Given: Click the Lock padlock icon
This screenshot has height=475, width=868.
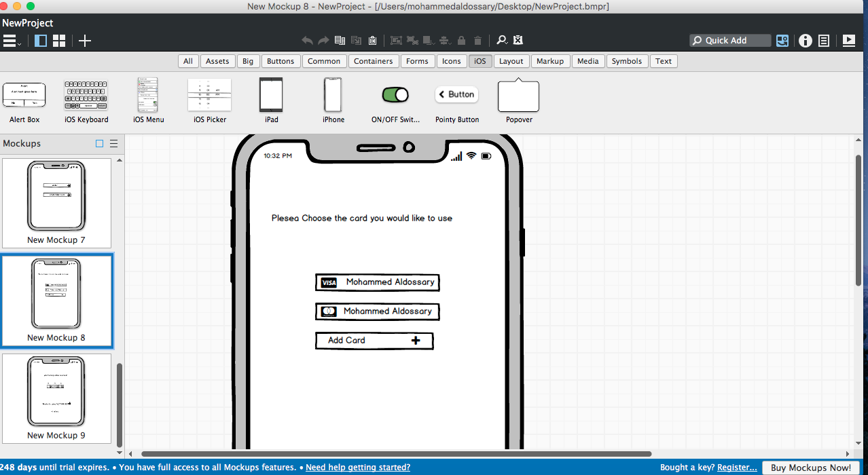Looking at the screenshot, I should (462, 41).
